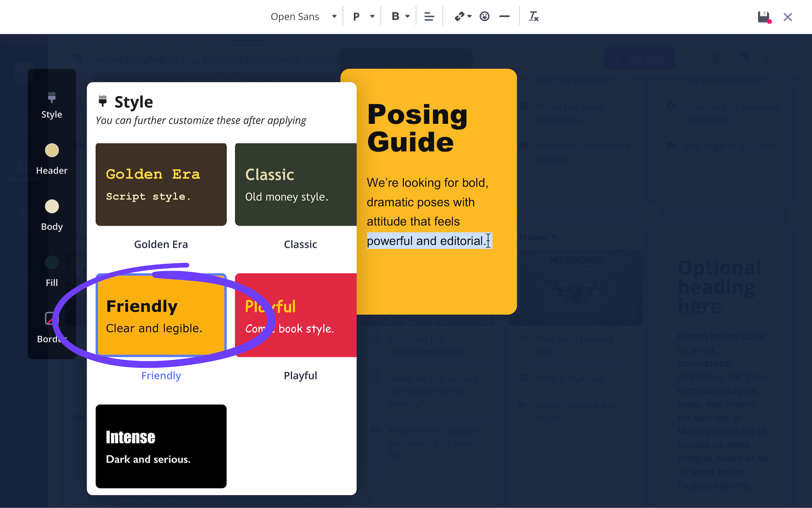Open the Open Sans font dropdown
The height and width of the screenshot is (508, 812).
(x=303, y=17)
